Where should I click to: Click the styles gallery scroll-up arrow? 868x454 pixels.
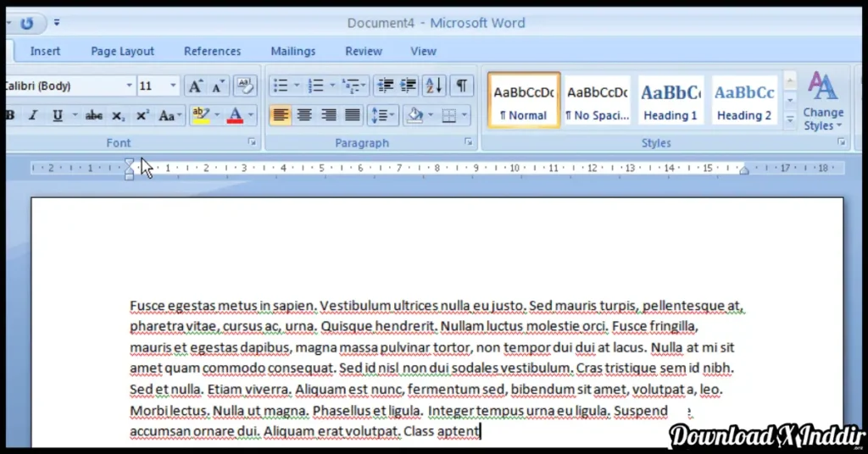(x=790, y=81)
